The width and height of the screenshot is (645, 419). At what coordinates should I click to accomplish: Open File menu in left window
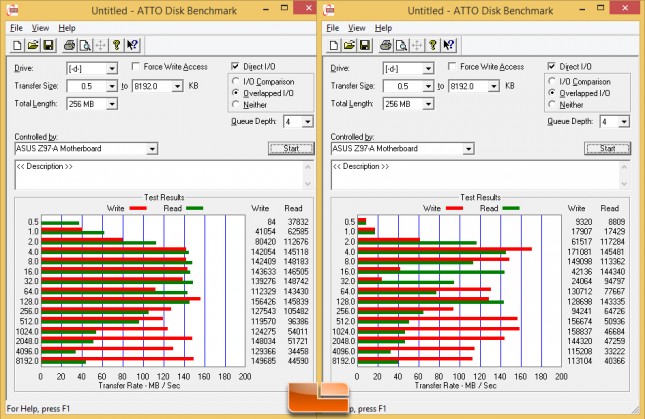pyautogui.click(x=16, y=28)
